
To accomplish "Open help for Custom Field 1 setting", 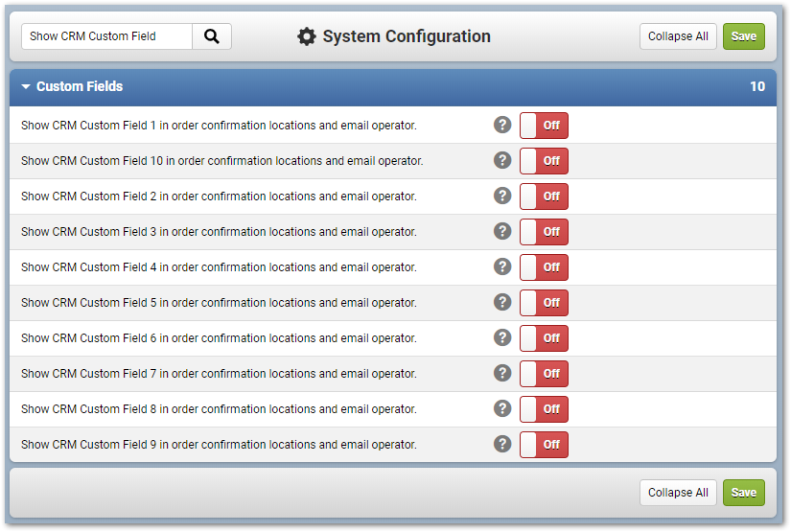I will 502,125.
